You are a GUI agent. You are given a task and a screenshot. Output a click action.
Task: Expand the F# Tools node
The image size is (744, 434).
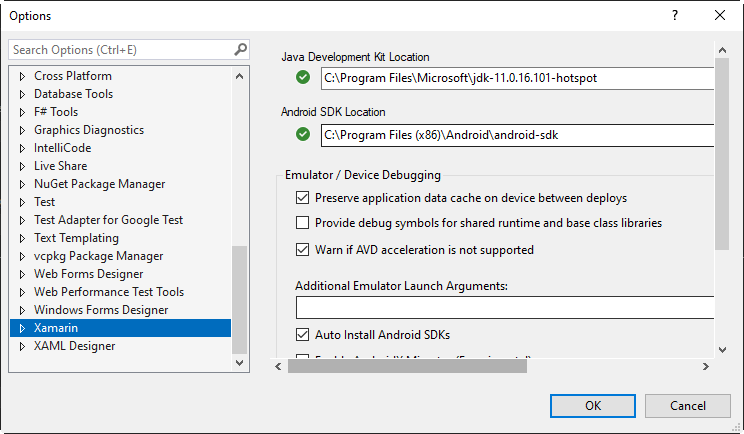pos(22,112)
